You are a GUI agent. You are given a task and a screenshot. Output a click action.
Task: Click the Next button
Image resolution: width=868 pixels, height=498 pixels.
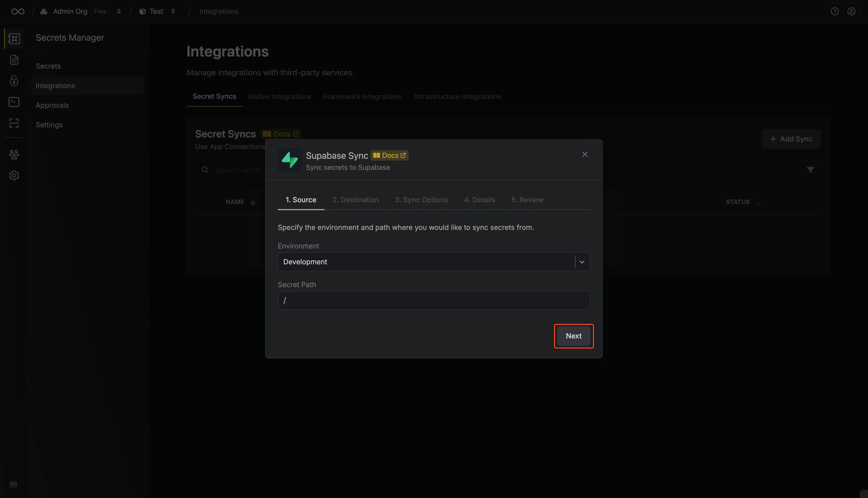[x=573, y=336]
